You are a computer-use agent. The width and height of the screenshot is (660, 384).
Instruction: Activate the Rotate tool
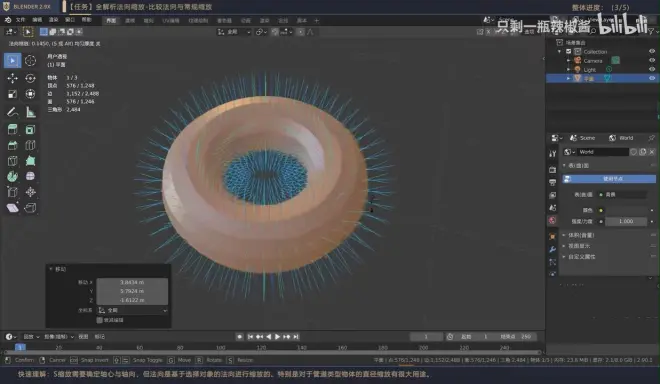click(30, 78)
